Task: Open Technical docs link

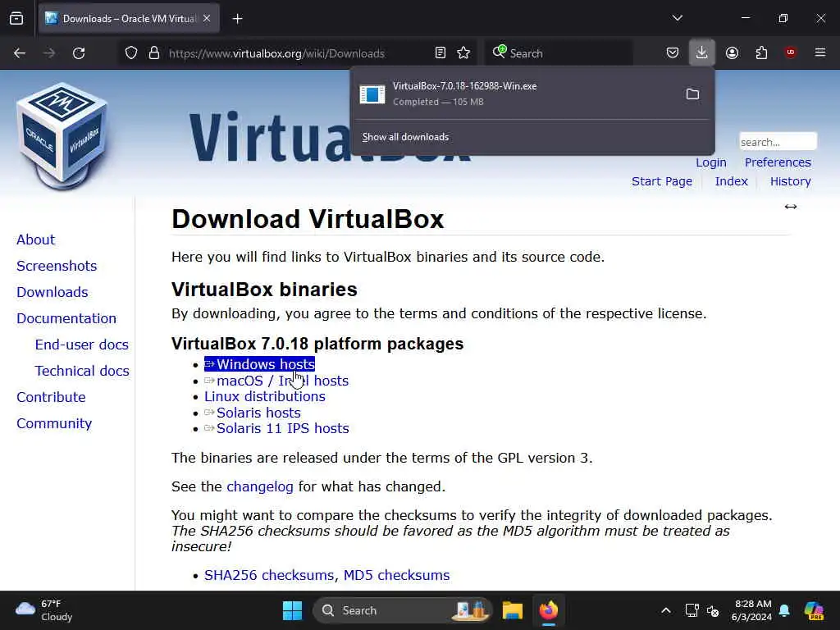Action: pos(82,371)
